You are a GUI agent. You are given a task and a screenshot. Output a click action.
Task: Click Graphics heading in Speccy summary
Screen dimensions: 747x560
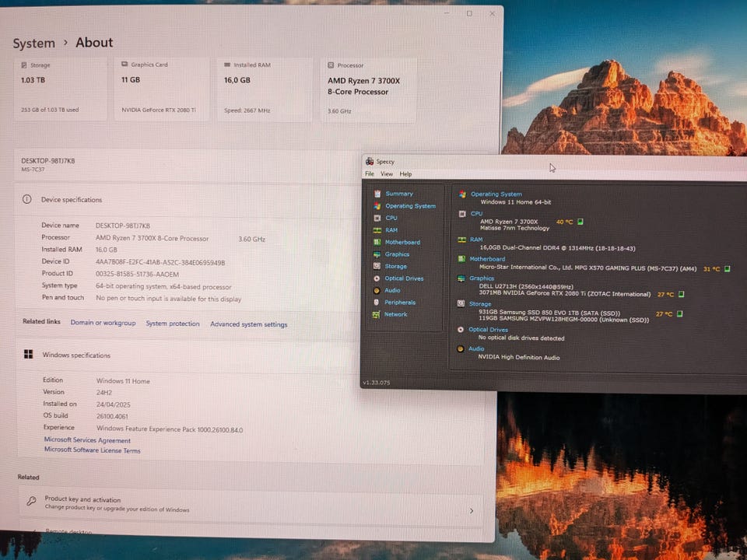click(x=482, y=278)
